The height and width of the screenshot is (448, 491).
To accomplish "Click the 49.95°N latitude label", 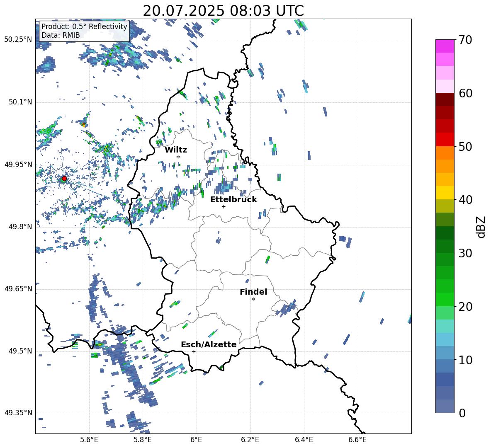I will [18, 164].
